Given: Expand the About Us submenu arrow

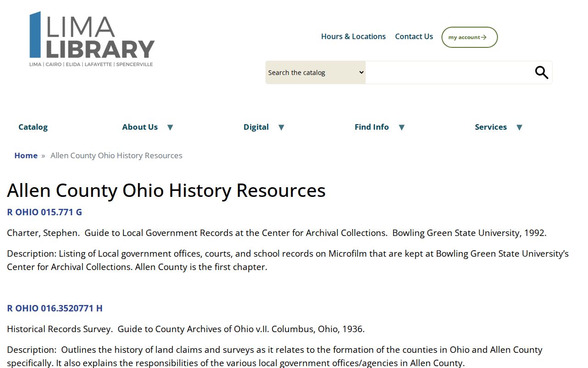Looking at the screenshot, I should click(170, 127).
